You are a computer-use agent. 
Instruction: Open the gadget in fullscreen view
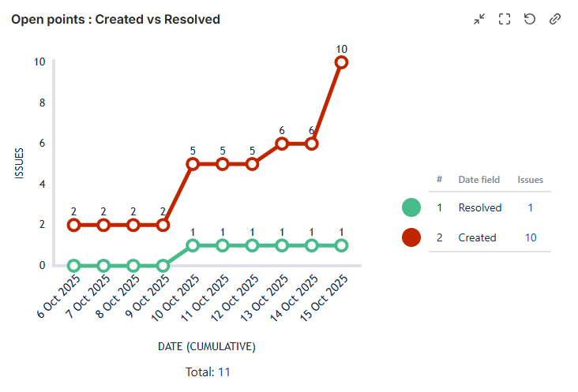[x=505, y=19]
